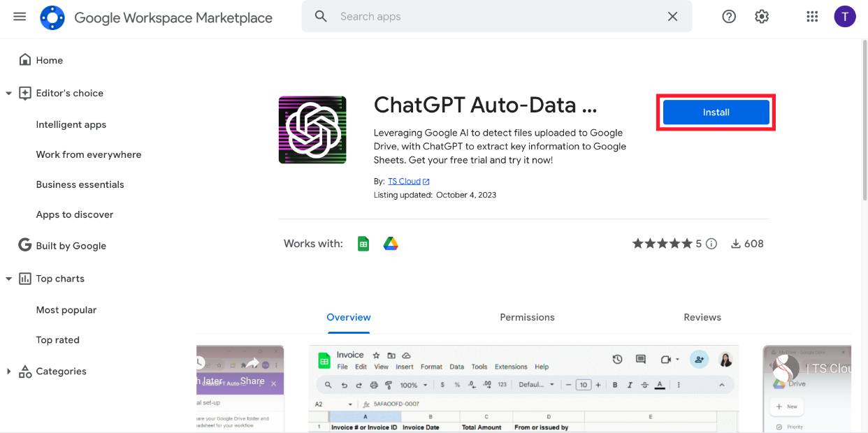Viewport: 868px width, 433px height.
Task: Install the ChatGPT Auto-Data app
Action: click(x=716, y=112)
